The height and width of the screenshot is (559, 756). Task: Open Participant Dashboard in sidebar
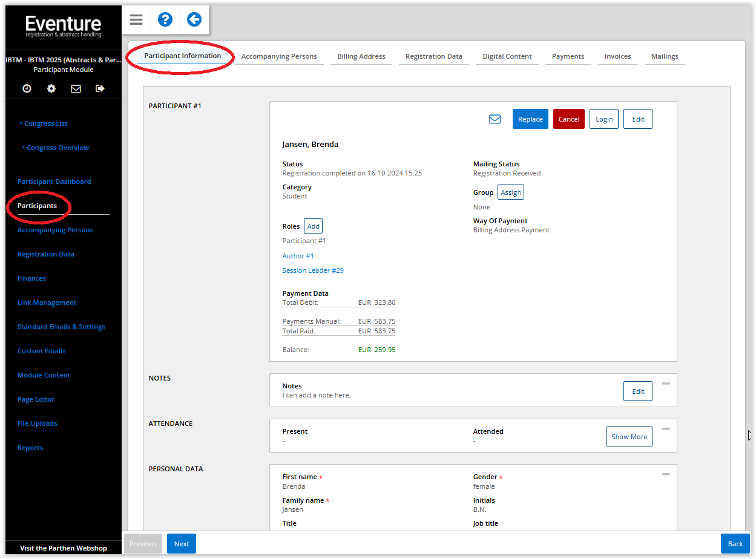tap(54, 181)
